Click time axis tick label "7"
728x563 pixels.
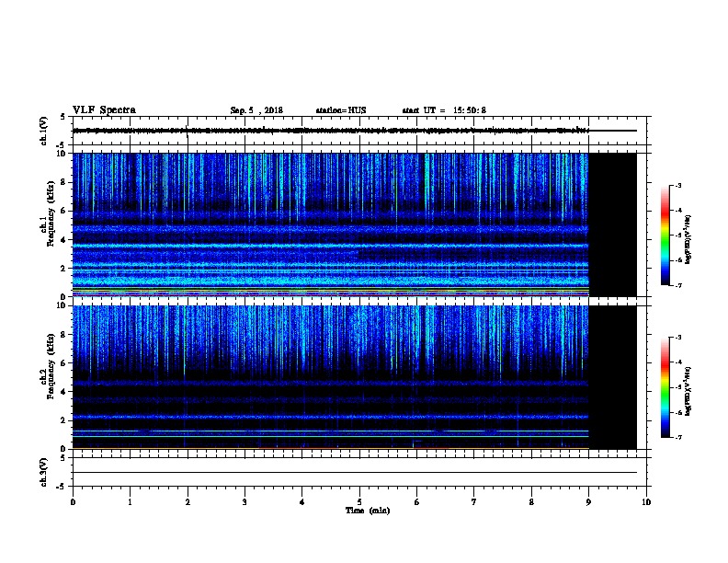coord(474,502)
